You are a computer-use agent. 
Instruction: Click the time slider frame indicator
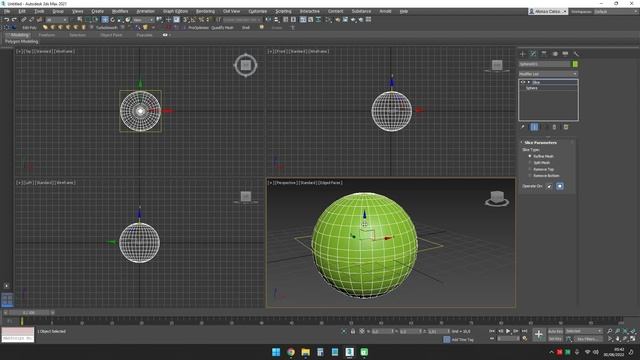tap(29, 313)
